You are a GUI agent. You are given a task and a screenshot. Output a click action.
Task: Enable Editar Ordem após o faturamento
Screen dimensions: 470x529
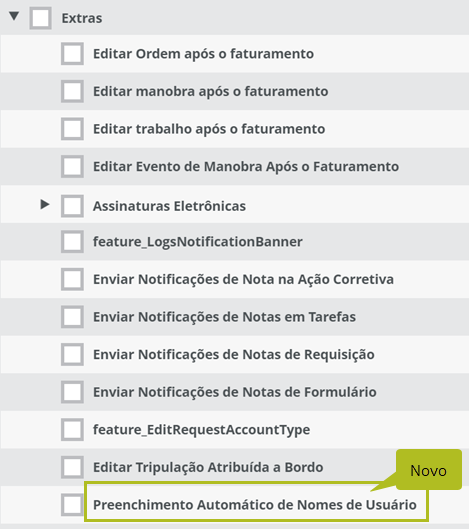coord(72,54)
